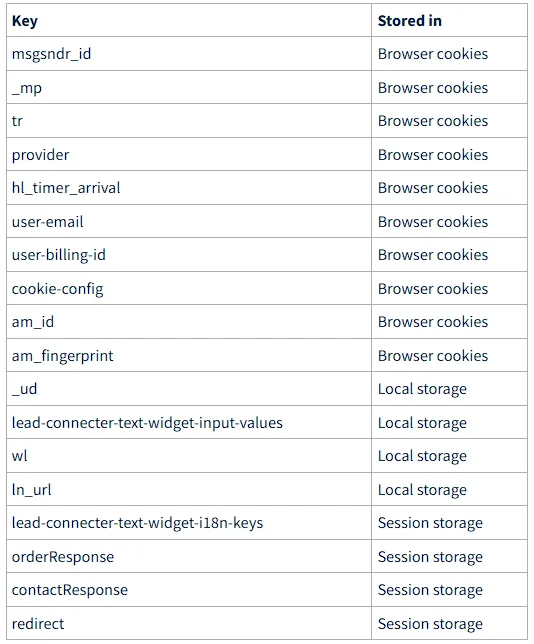This screenshot has height=644, width=534.
Task: Select the msgsndr_id key cell
Action: point(189,54)
